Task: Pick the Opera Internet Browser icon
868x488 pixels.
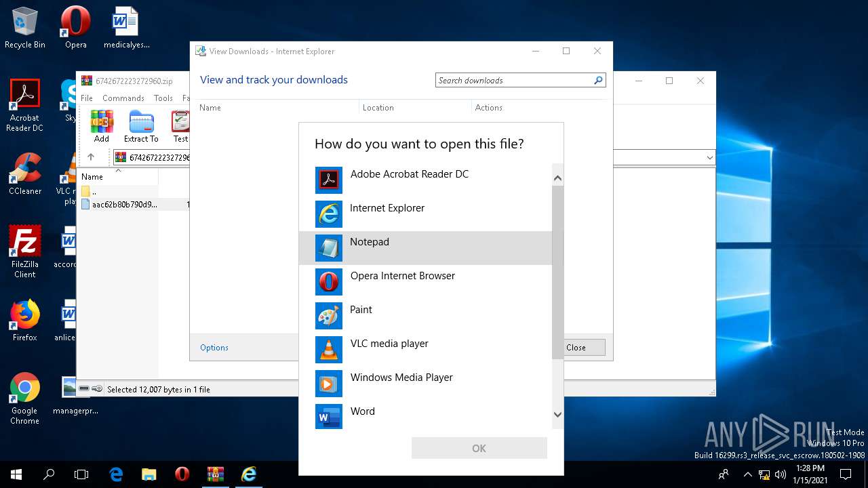Action: tap(329, 281)
